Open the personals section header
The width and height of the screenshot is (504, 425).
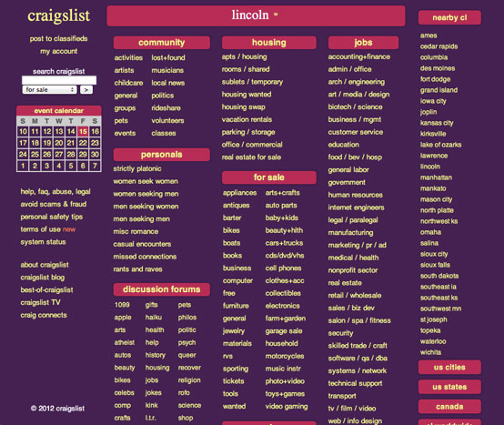161,155
